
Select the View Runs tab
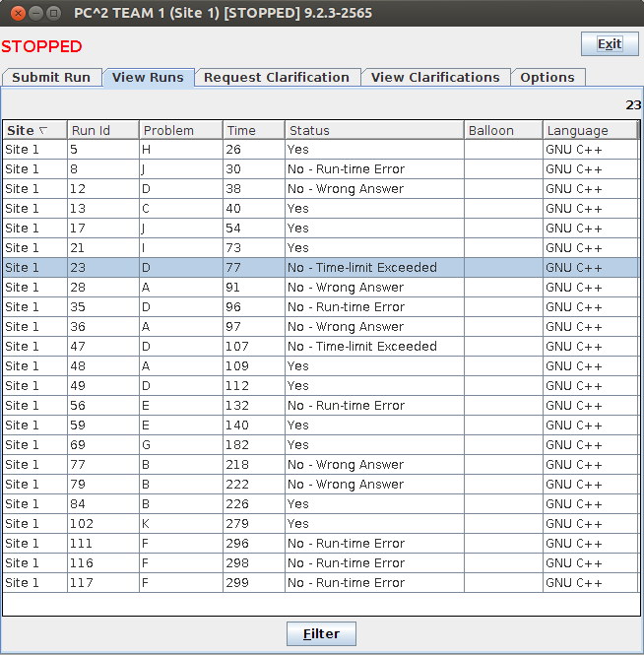coord(148,78)
